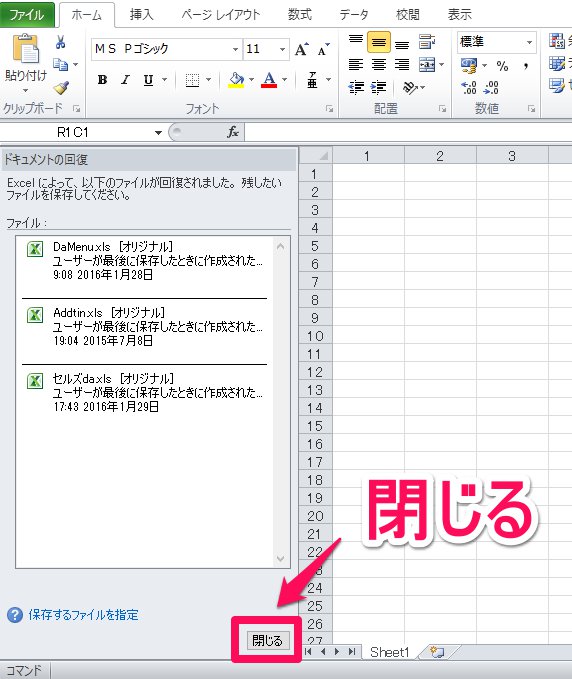Click the phonetic guide (furigana) icon
Image resolution: width=572 pixels, height=679 pixels.
point(312,80)
